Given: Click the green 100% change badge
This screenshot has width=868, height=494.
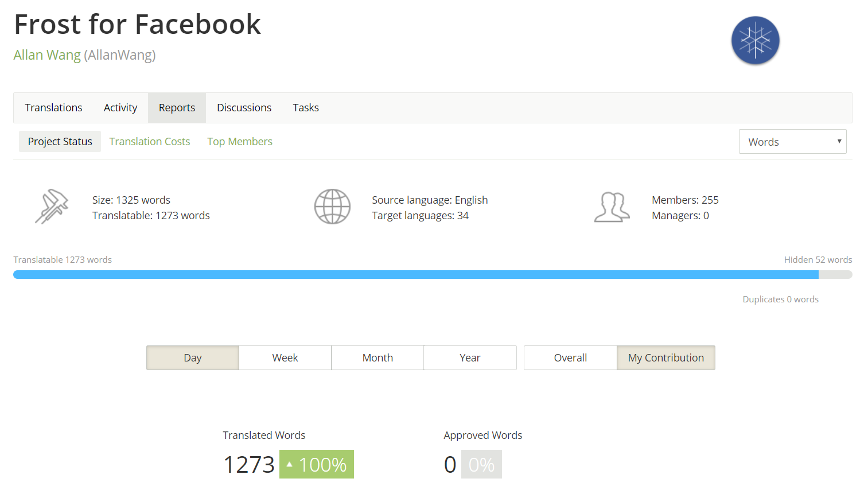Looking at the screenshot, I should point(317,464).
